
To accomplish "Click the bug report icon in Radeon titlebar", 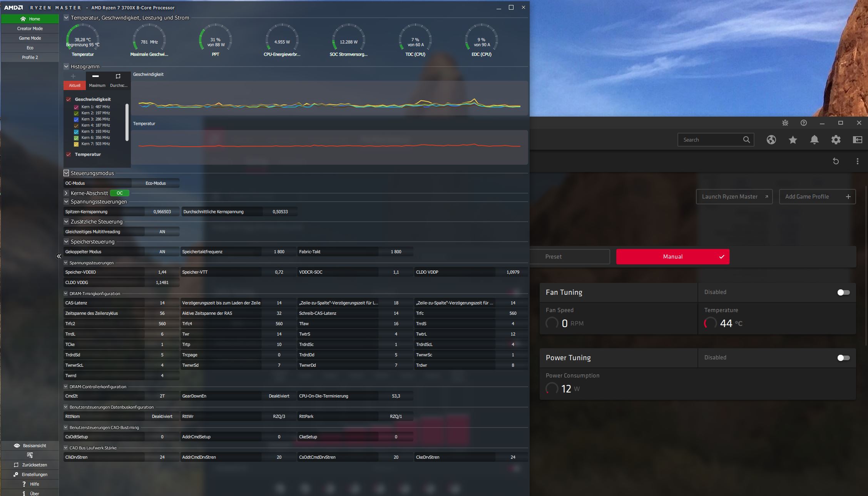I will click(x=785, y=123).
